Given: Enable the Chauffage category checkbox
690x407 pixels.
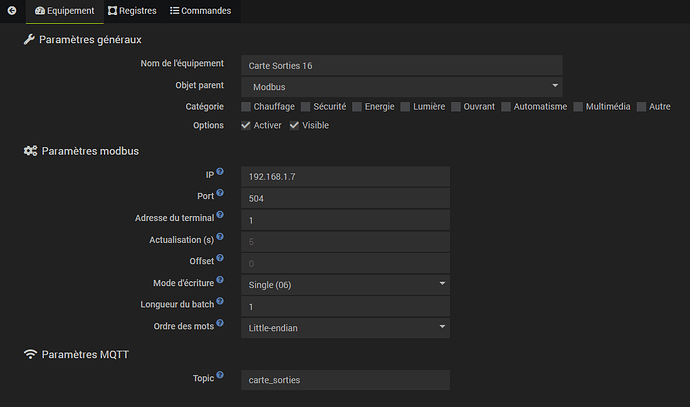Looking at the screenshot, I should (246, 106).
